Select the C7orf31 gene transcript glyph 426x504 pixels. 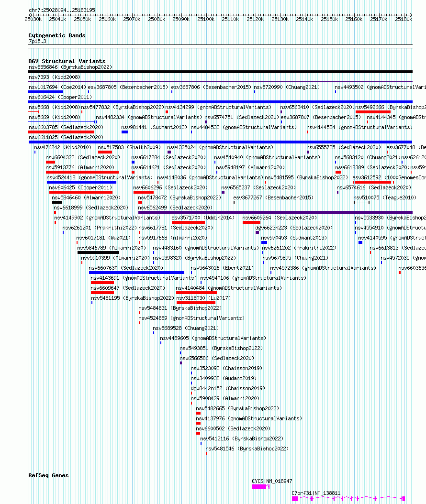tap(348, 499)
